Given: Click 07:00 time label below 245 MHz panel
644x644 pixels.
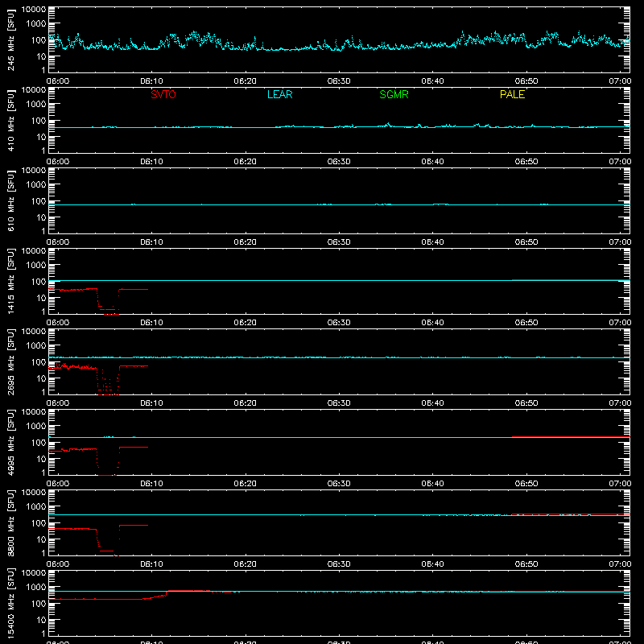Looking at the screenshot, I should point(620,81).
